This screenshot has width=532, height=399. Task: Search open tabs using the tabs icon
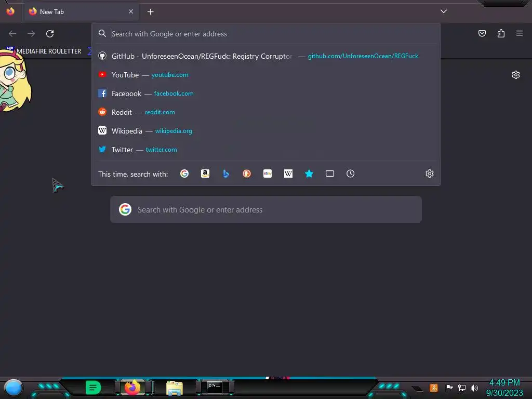pos(330,174)
